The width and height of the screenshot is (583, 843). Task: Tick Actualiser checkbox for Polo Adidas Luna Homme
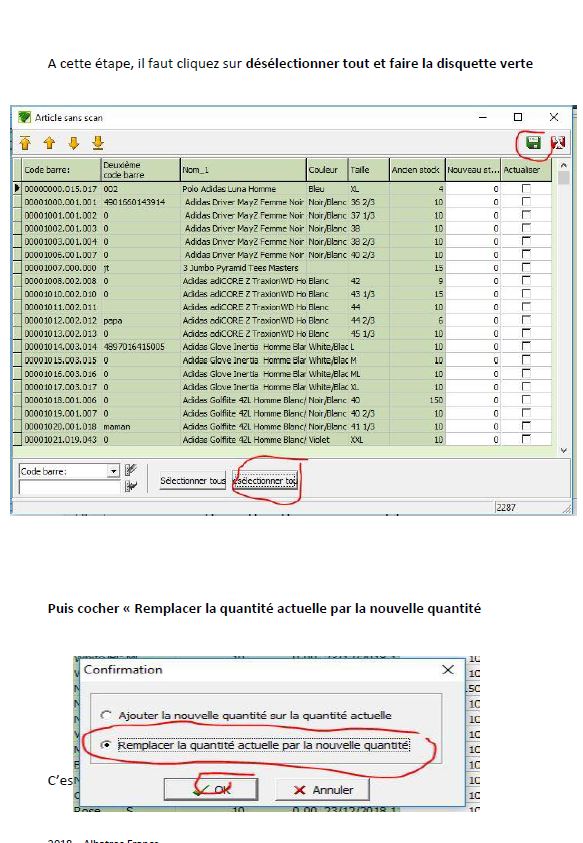[526, 189]
